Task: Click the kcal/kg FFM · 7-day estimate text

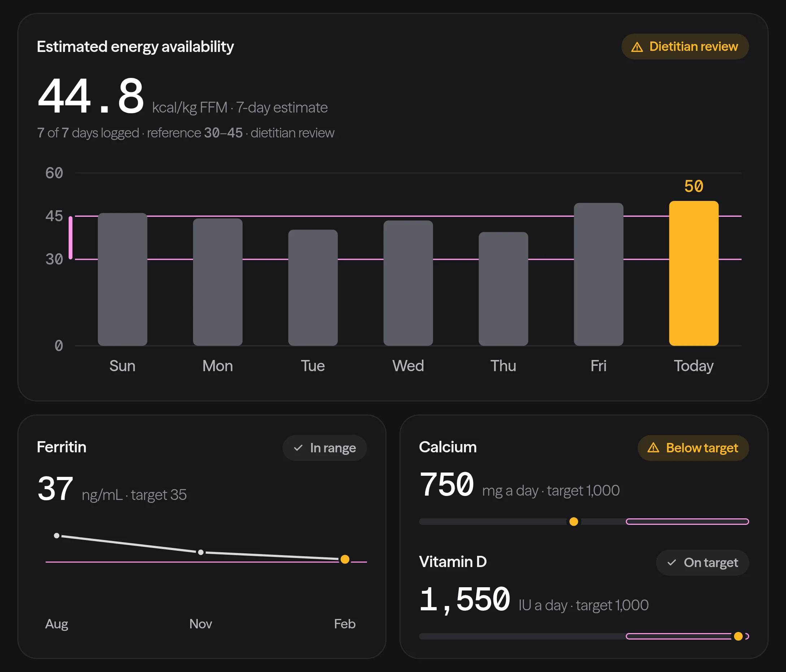Action: click(x=240, y=108)
